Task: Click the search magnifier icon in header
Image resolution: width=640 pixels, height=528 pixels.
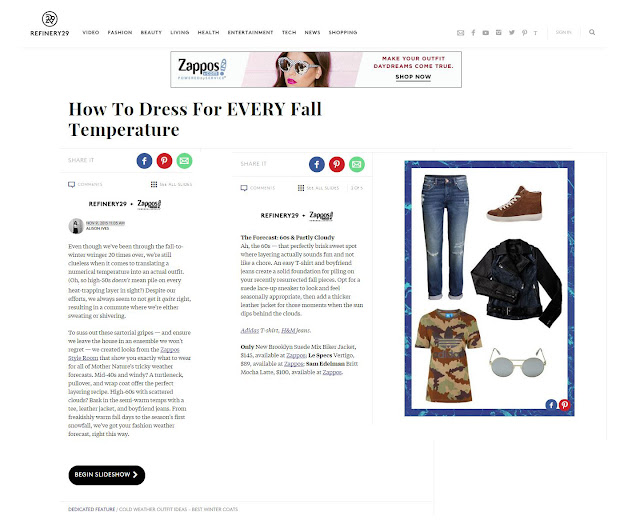Action: point(592,32)
